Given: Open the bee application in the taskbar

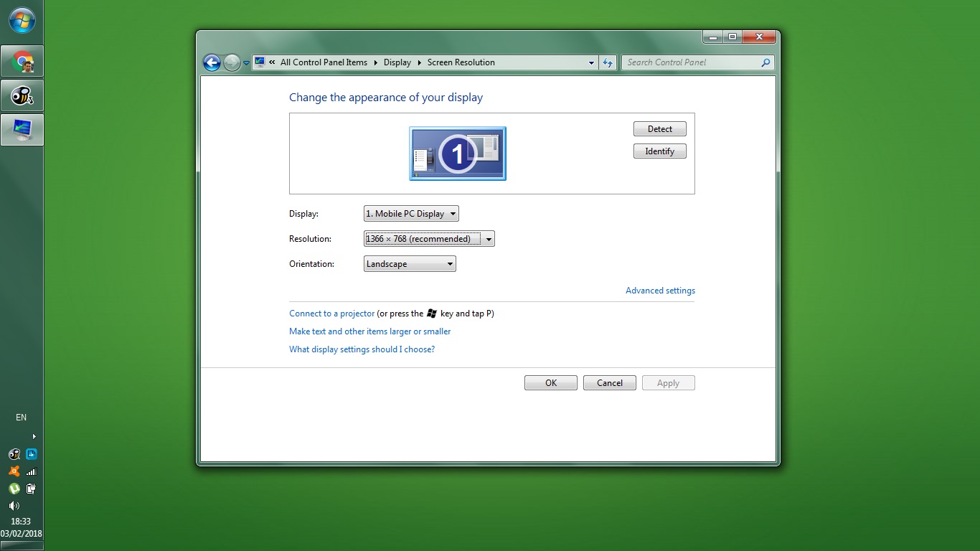Looking at the screenshot, I should [22, 95].
